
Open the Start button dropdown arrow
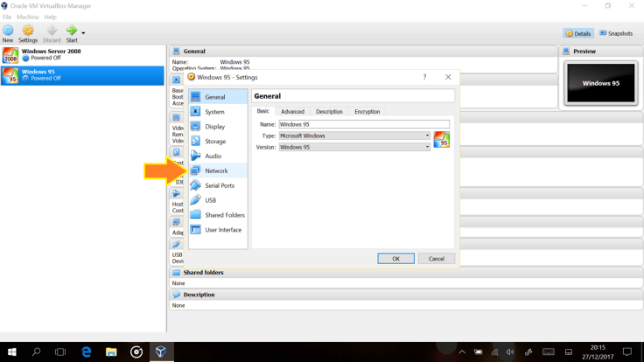[x=83, y=33]
